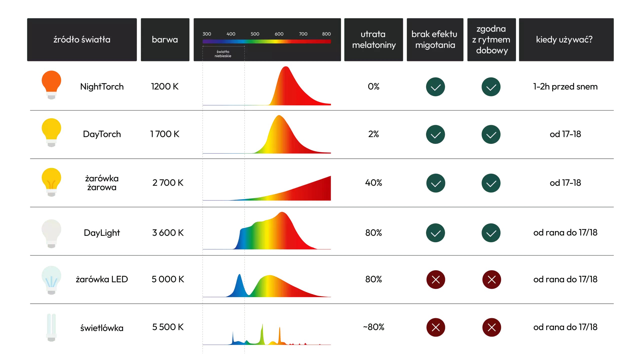Click żarówka żarowa's 'od 17-18' usage text
This screenshot has height=364, width=640.
[x=565, y=183]
